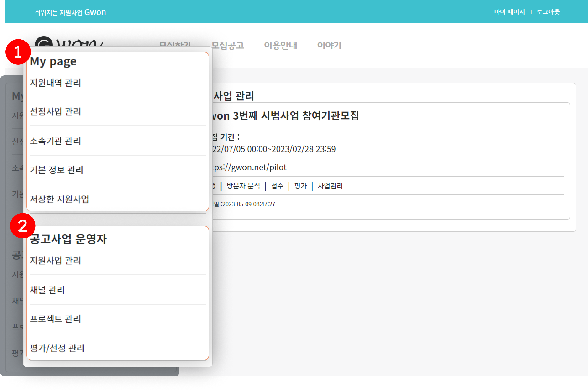The image size is (588, 392).
Task: Open 소속기관 관리 menu entry
Action: [55, 141]
